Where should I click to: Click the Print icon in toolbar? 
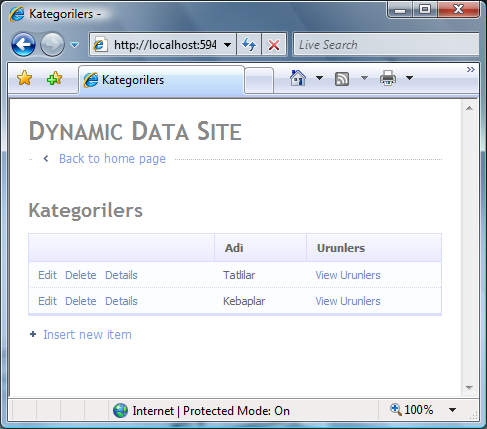pyautogui.click(x=388, y=78)
